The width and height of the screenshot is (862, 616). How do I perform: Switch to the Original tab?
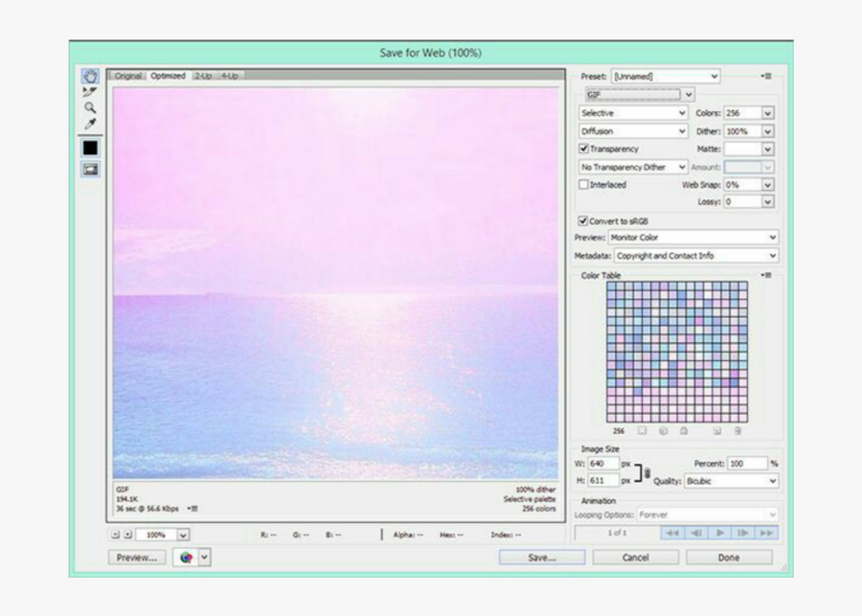(x=128, y=76)
